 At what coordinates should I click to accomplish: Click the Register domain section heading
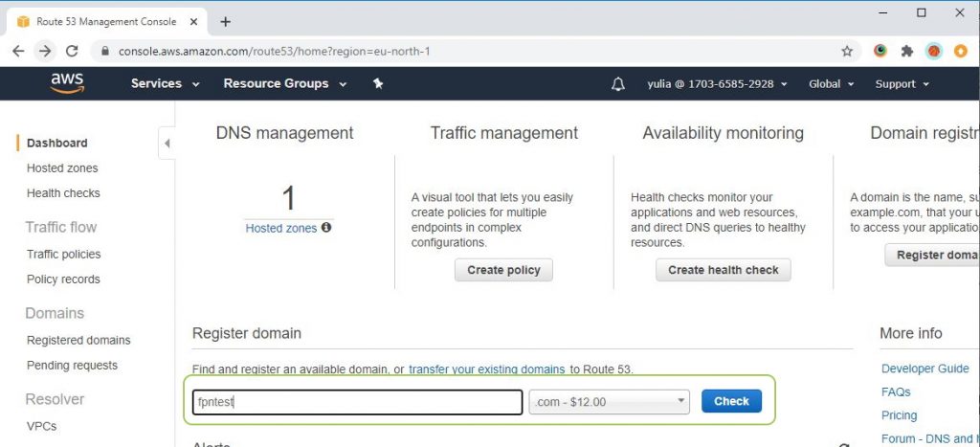tap(247, 333)
